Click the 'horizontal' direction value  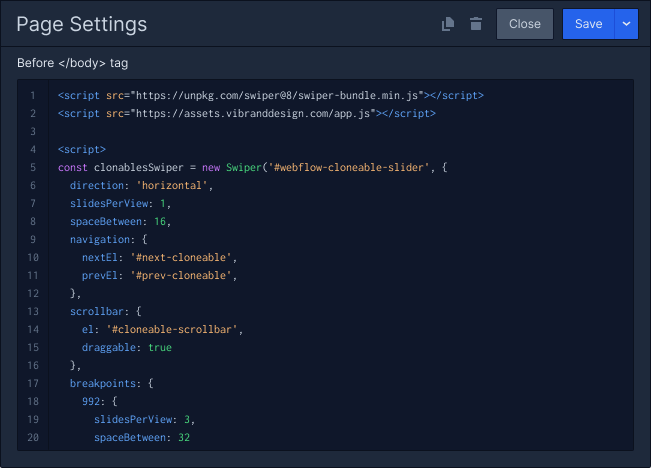(175, 186)
